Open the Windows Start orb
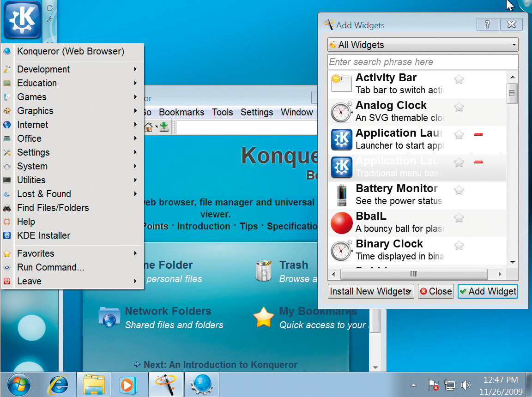The height and width of the screenshot is (397, 532). pyautogui.click(x=18, y=385)
